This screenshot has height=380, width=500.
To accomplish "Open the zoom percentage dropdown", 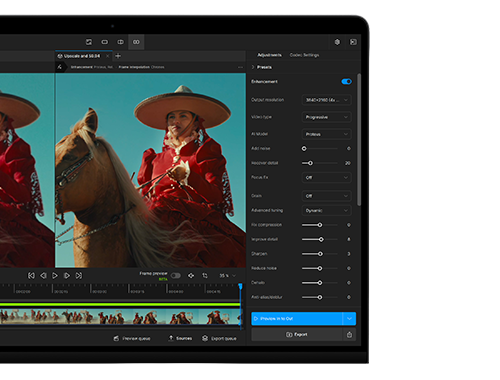I will pos(227,276).
